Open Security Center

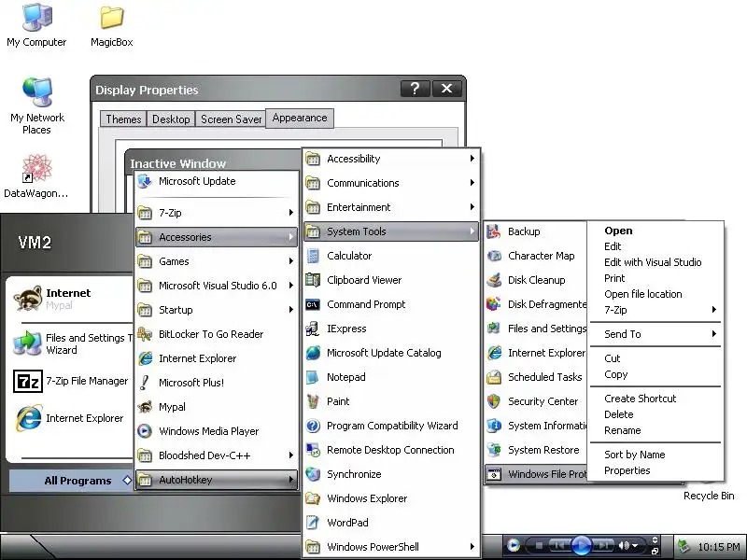point(536,401)
